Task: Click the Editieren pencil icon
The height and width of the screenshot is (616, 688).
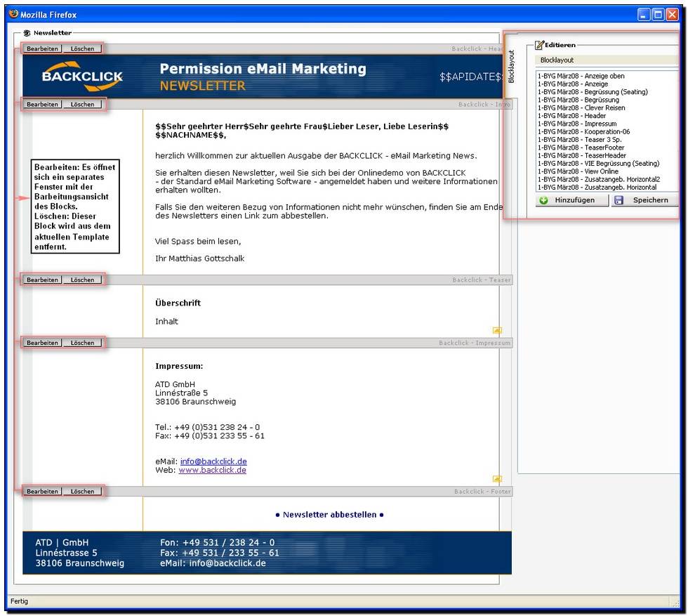Action: point(539,45)
